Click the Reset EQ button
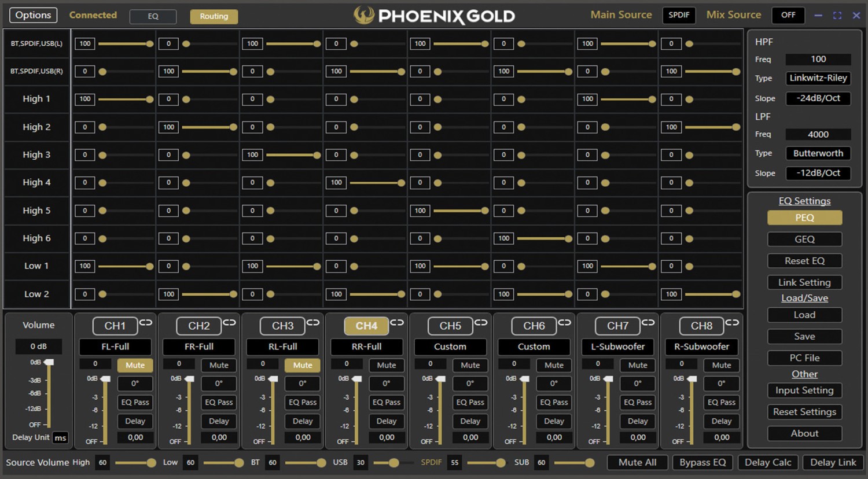Image resolution: width=868 pixels, height=479 pixels. [x=804, y=261]
